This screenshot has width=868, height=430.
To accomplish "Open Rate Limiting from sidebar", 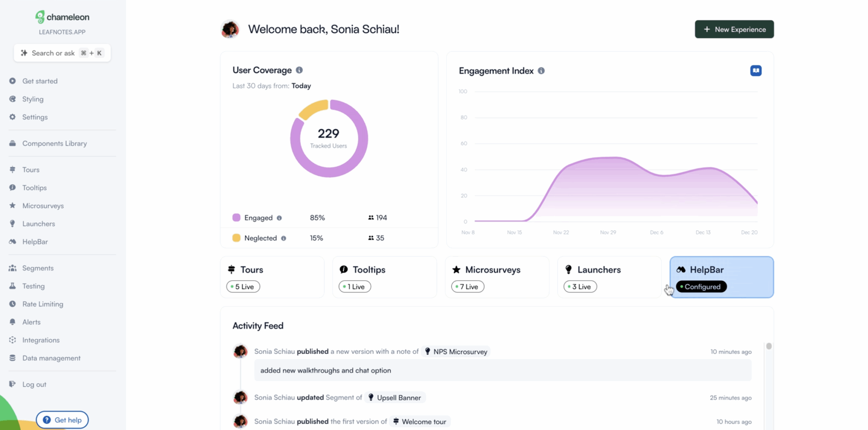I will (x=43, y=304).
